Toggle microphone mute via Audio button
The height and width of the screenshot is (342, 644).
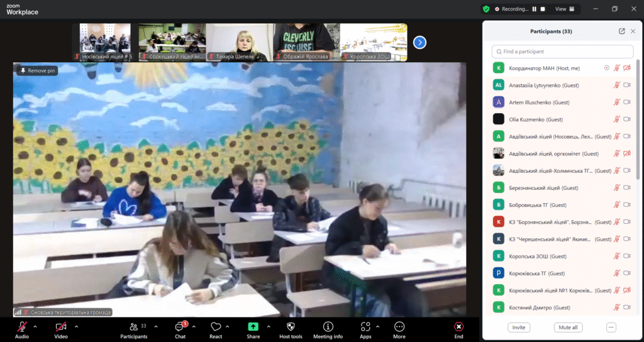pos(22,327)
